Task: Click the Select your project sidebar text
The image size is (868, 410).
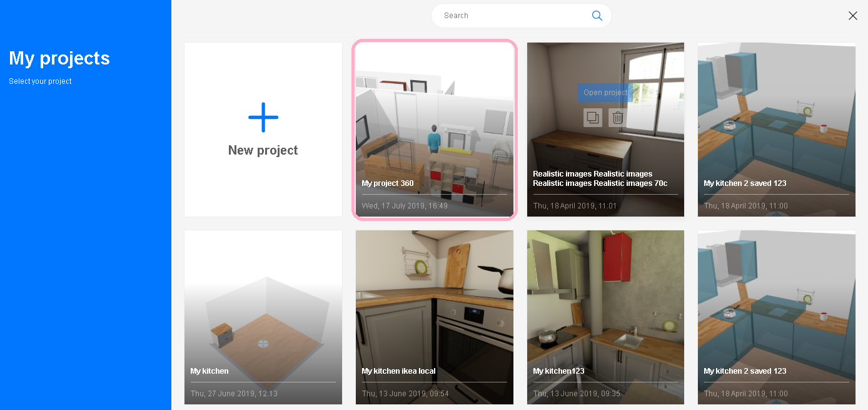Action: click(x=40, y=81)
